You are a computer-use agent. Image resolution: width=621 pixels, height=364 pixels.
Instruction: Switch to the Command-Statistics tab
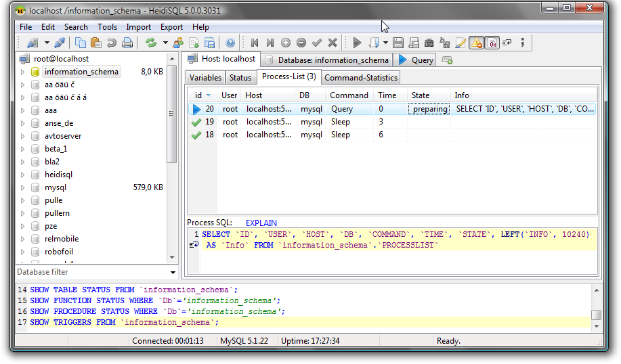pos(361,78)
